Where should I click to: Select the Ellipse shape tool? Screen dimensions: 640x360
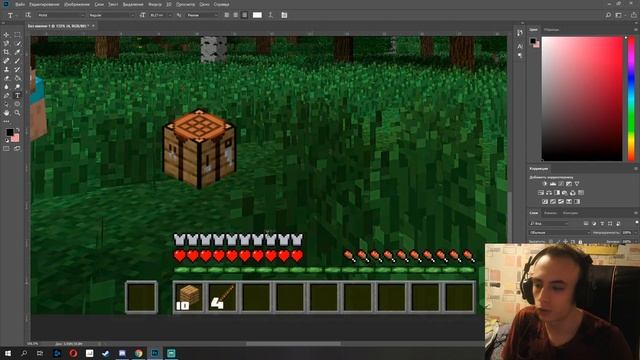pos(17,104)
